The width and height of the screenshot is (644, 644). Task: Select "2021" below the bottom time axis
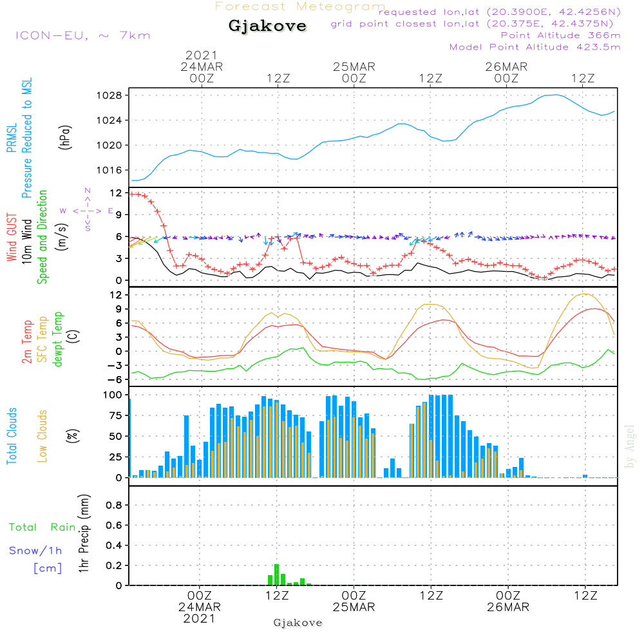[x=199, y=618]
